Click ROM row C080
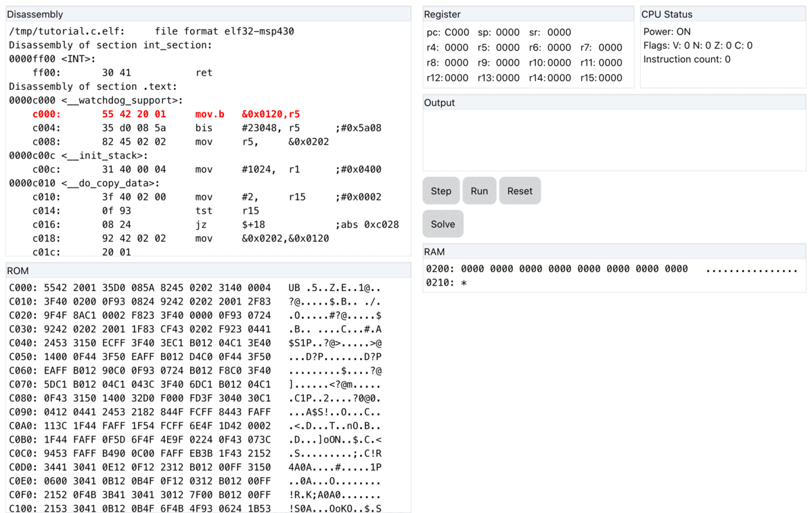Screen dimensions: 812x513 (x=196, y=398)
